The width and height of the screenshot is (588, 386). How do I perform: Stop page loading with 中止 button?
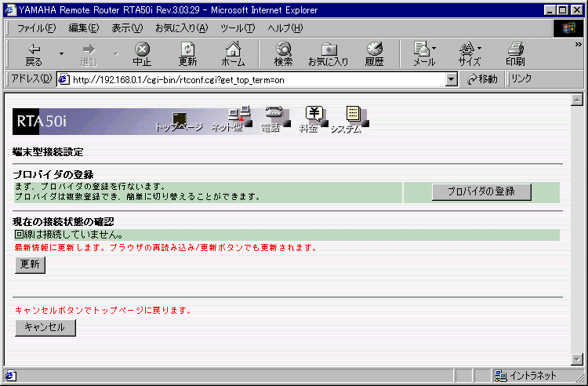142,55
